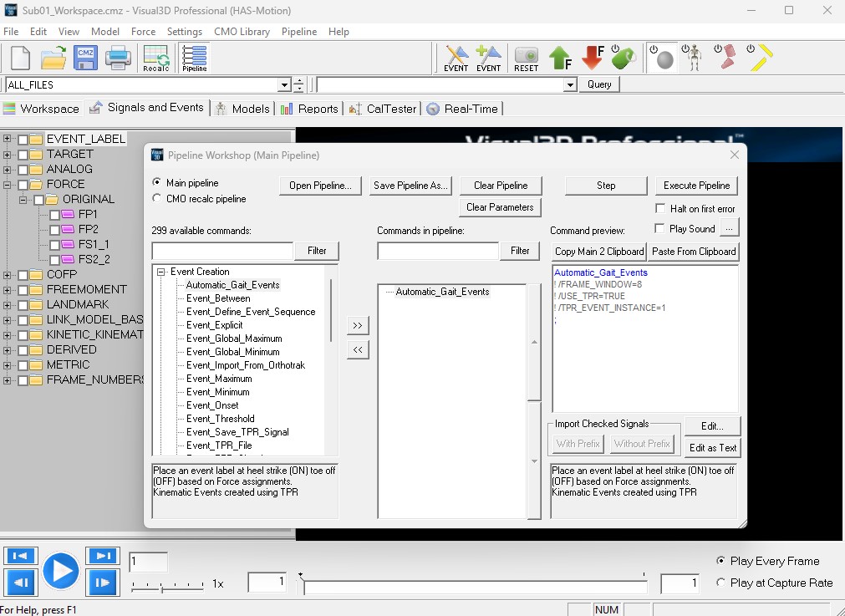Expand the LANDMARK folder
This screenshot has width=845, height=616.
click(7, 305)
